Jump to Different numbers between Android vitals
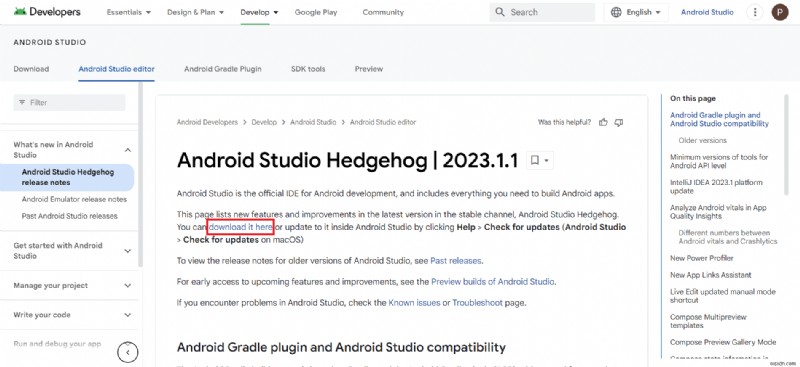800x367 pixels. pyautogui.click(x=728, y=237)
